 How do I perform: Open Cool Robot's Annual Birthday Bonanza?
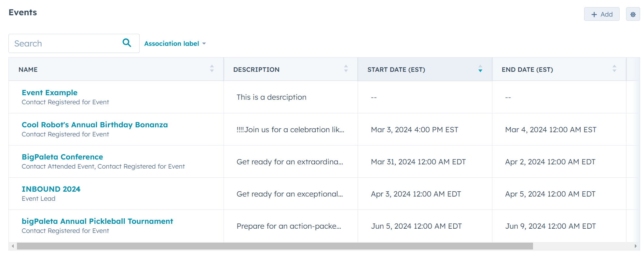point(95,125)
